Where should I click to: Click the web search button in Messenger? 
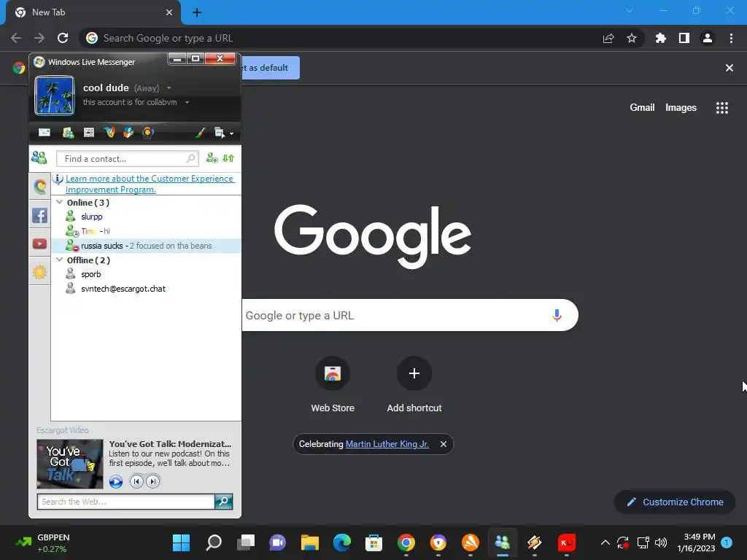[223, 502]
